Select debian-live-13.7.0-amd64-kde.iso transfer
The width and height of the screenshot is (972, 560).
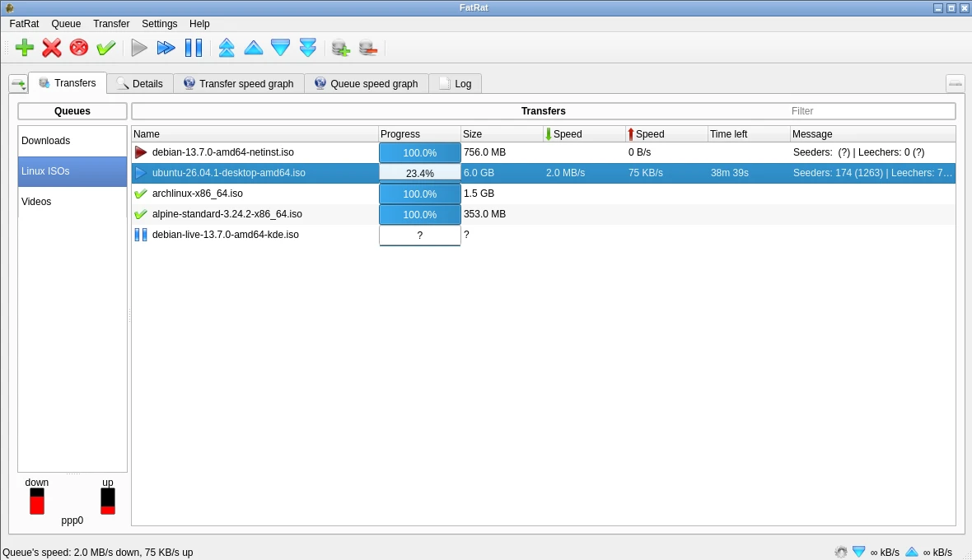tap(544, 235)
